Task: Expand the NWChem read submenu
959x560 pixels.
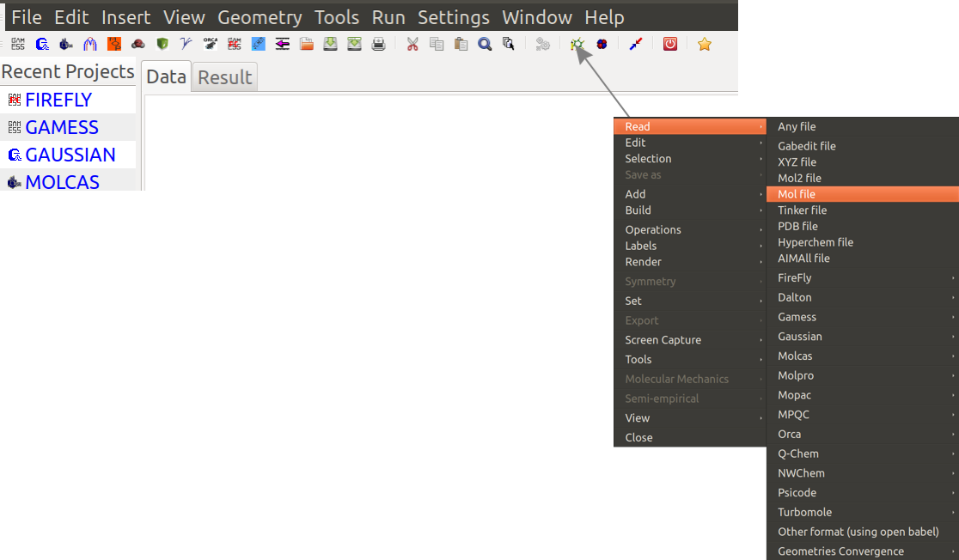Action: point(863,473)
